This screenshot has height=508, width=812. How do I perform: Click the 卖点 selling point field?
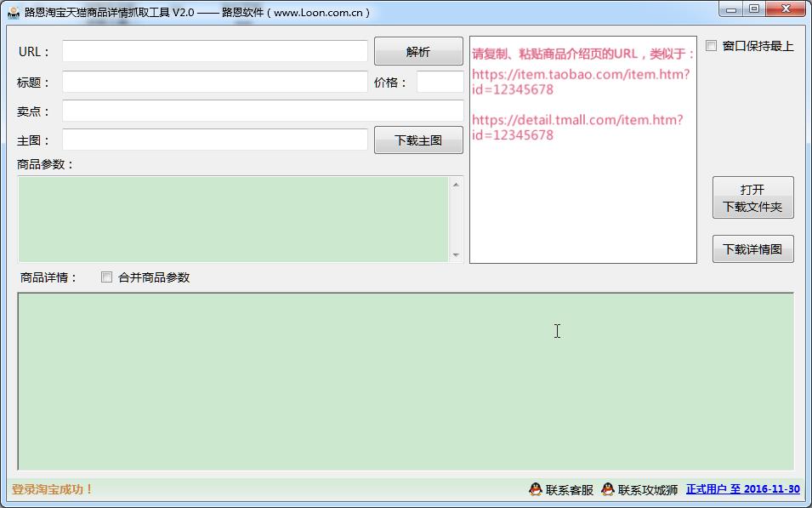(x=262, y=111)
